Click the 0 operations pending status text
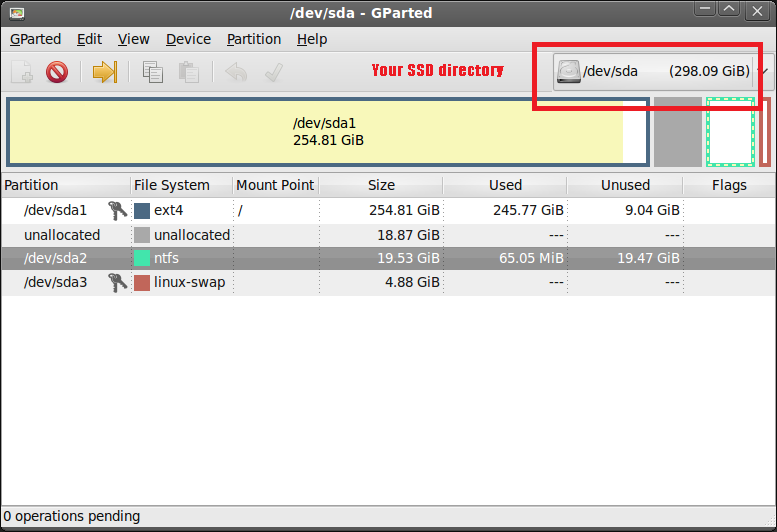The width and height of the screenshot is (777, 532). pos(72,516)
